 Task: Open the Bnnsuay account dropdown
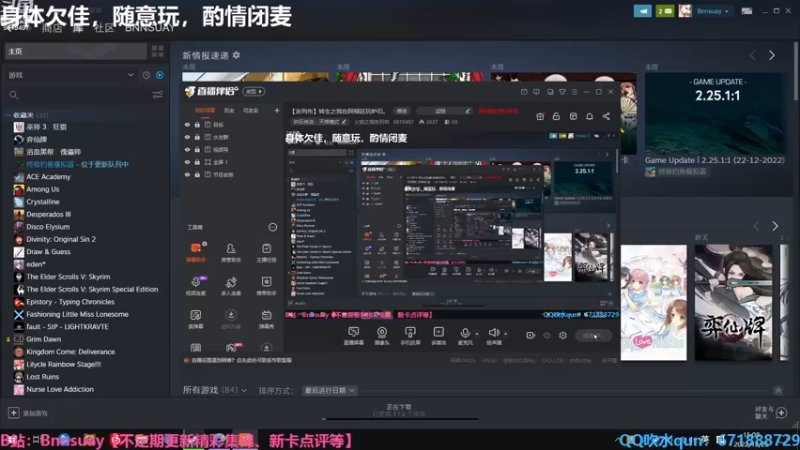[712, 11]
